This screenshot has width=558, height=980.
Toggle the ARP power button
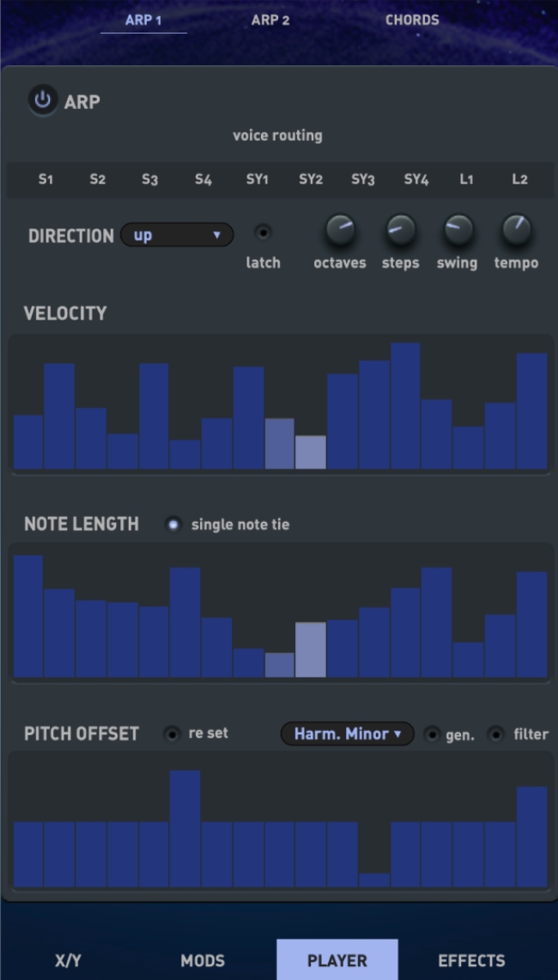42,100
